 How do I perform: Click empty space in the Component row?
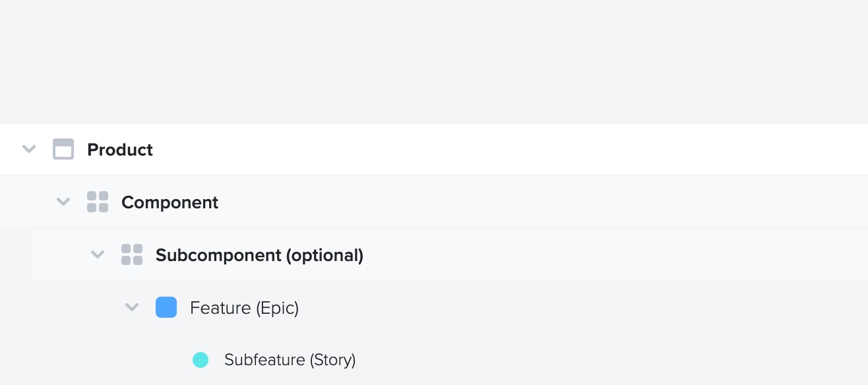click(541, 202)
